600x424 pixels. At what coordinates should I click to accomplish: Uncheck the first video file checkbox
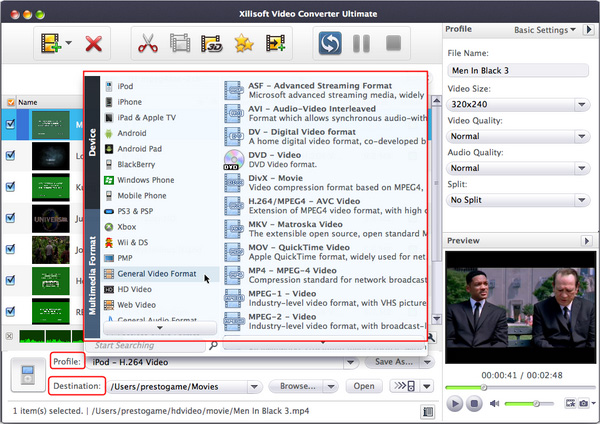(10, 125)
